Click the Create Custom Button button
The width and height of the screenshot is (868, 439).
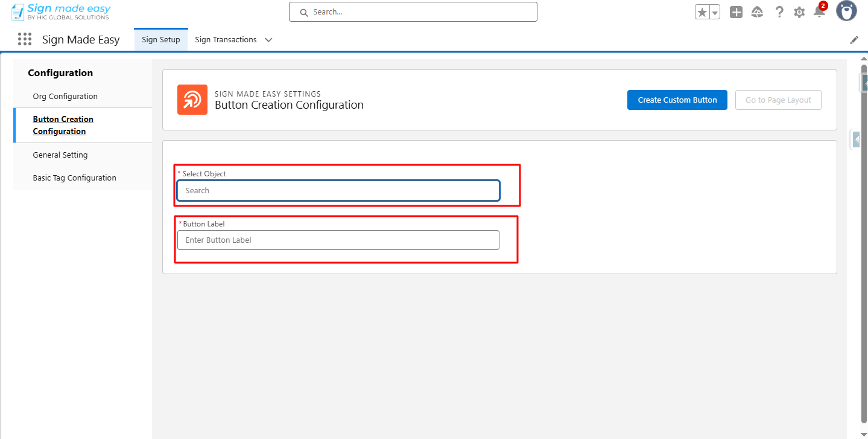point(677,100)
